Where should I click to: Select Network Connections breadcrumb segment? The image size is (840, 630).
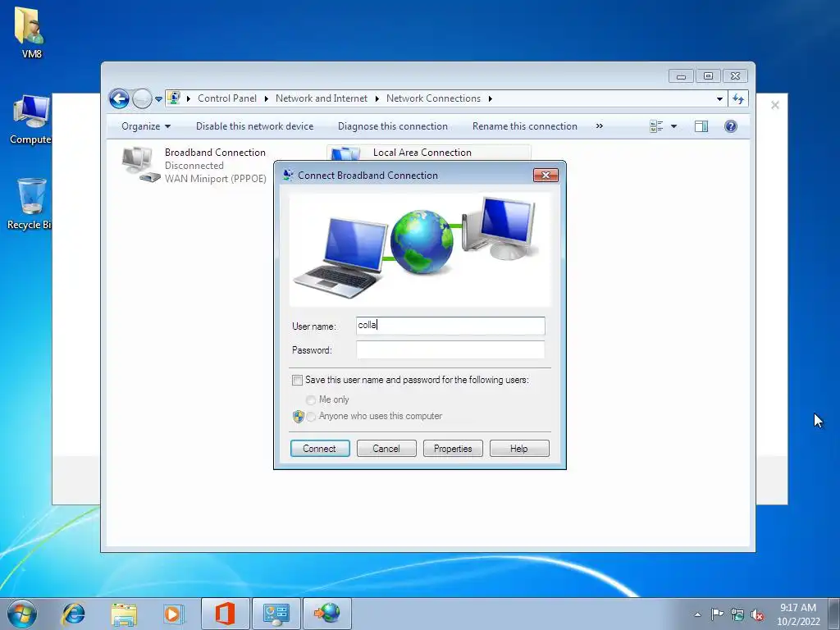coord(433,98)
